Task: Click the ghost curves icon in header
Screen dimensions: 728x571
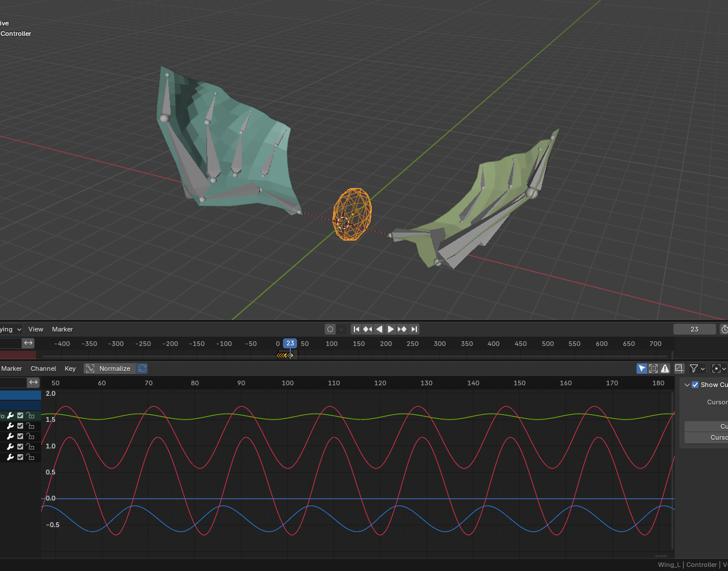Action: tap(679, 369)
